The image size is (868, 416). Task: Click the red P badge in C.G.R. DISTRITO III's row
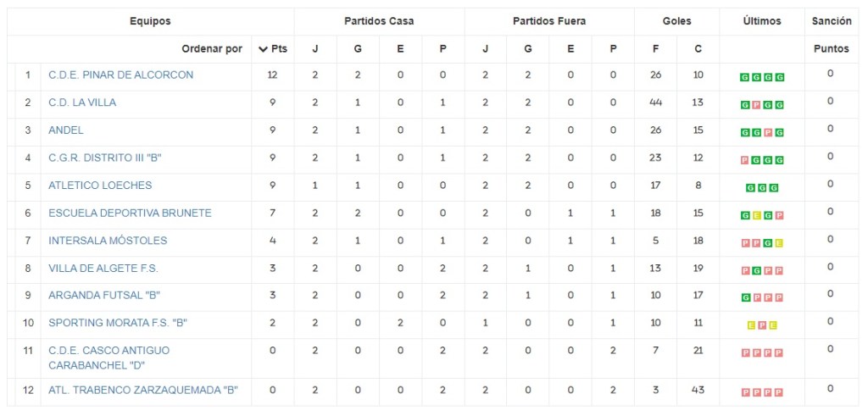click(x=745, y=160)
